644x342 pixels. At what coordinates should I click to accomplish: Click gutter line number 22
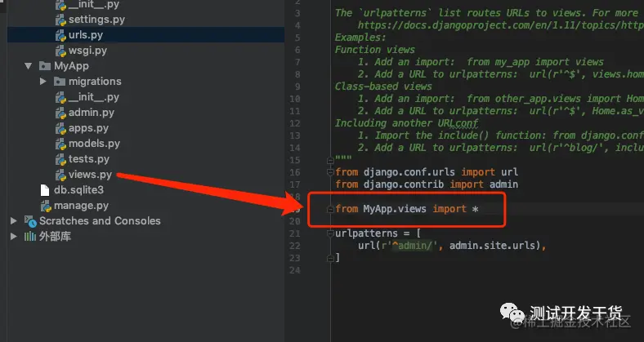click(294, 246)
